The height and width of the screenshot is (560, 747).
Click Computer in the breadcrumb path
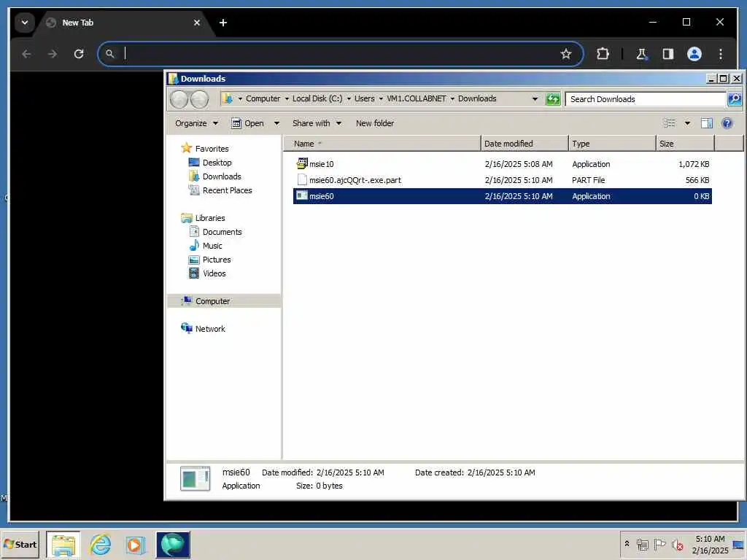(263, 98)
